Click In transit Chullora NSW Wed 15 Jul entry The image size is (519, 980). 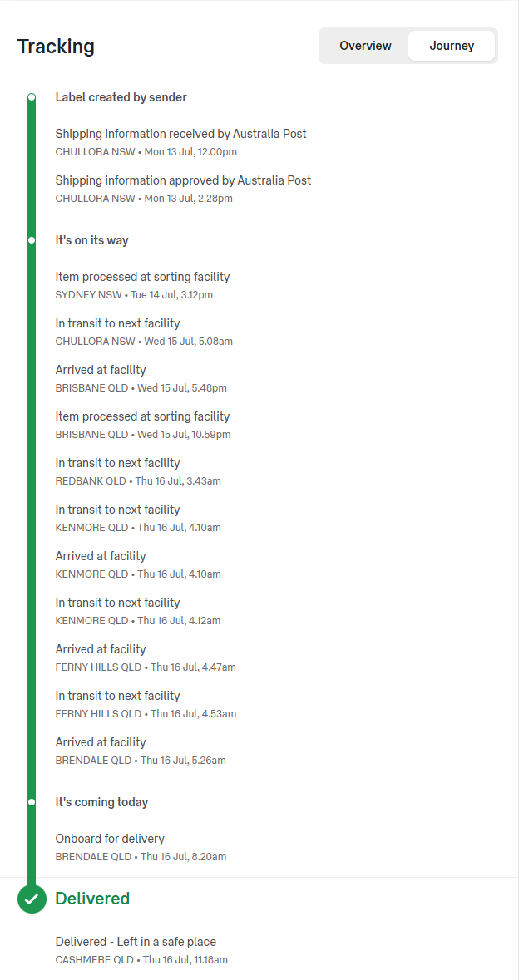(x=144, y=332)
